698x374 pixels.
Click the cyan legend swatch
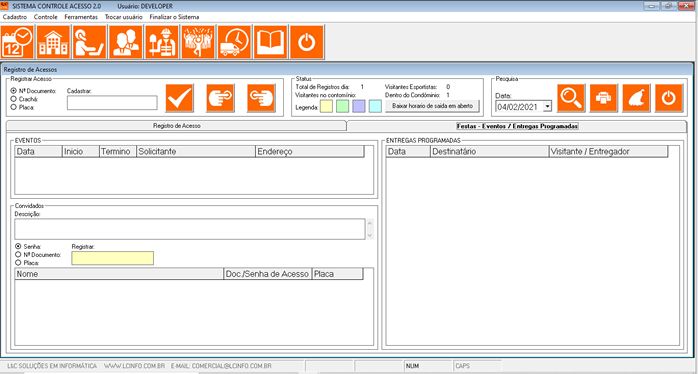(x=375, y=106)
